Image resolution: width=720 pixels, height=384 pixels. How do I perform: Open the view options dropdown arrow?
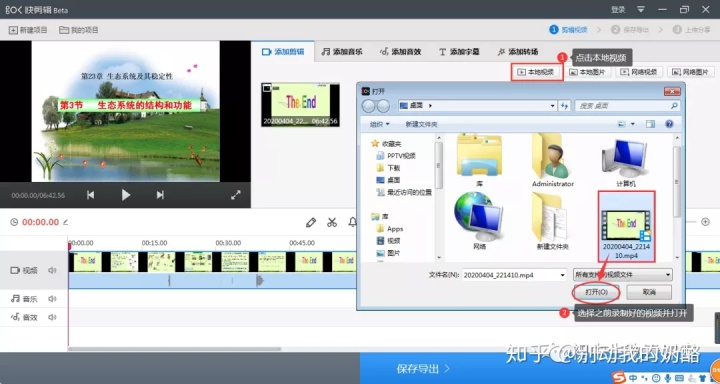pos(632,124)
